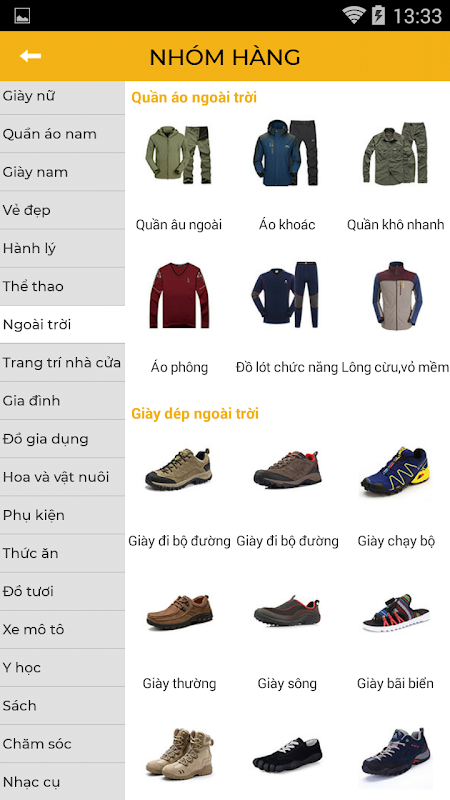Image resolution: width=450 pixels, height=800 pixels.
Task: Open the Giày sông shoe image
Action: 287,612
